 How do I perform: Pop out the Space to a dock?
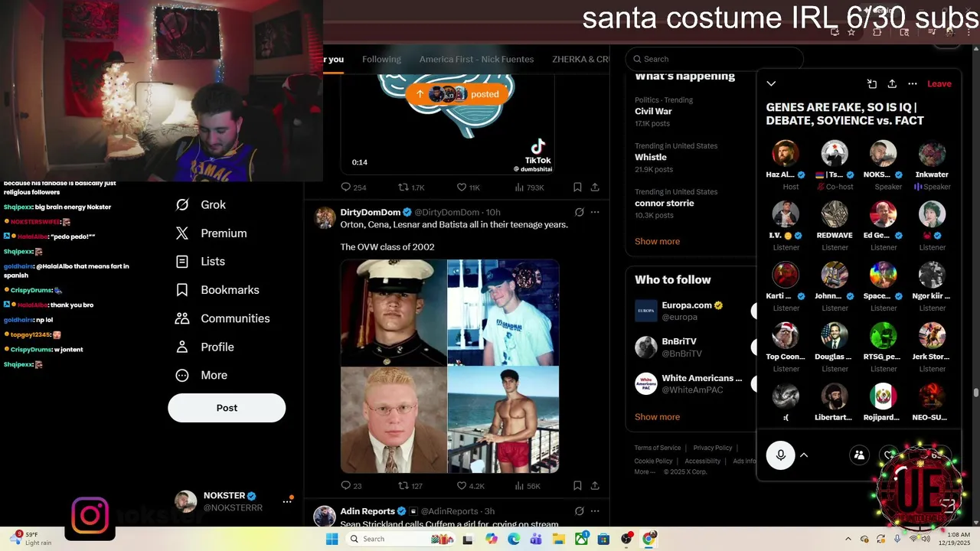coord(871,84)
